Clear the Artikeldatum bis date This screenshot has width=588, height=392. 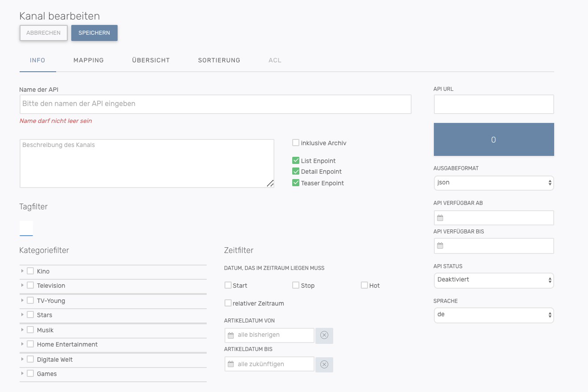point(324,364)
